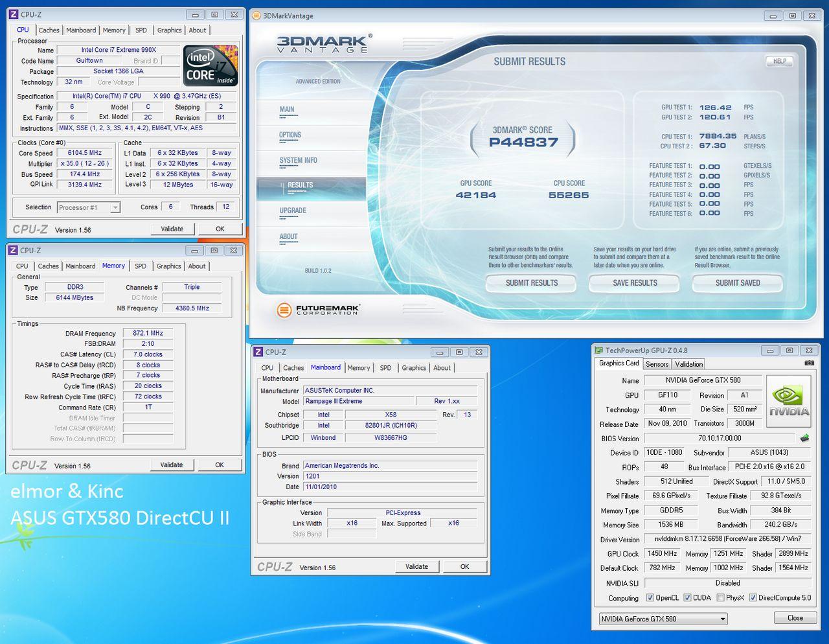Toggle the PhysX checkbox in GPU-Z
This screenshot has width=829, height=644.
pos(720,597)
